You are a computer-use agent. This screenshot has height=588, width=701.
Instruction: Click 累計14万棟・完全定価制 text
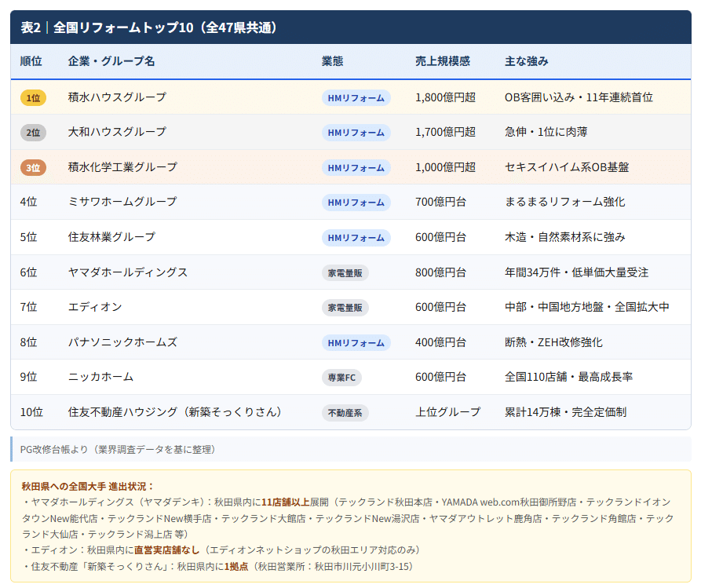coord(565,412)
